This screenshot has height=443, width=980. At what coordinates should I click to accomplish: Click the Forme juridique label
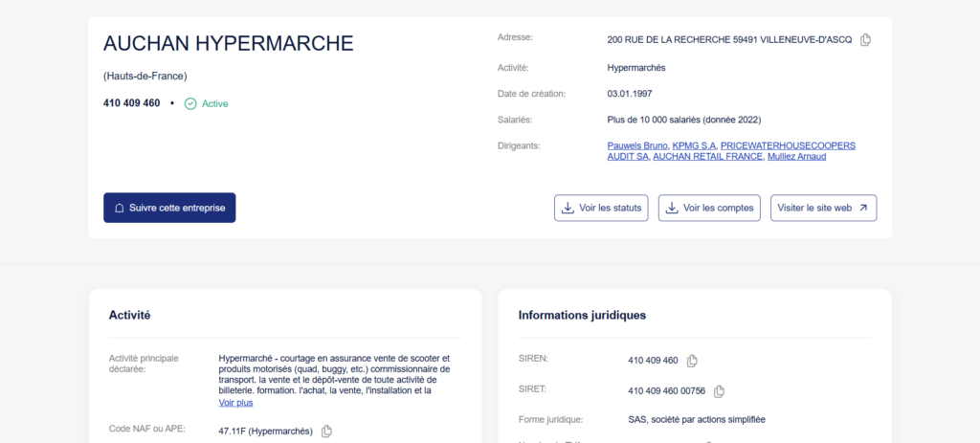click(x=551, y=419)
